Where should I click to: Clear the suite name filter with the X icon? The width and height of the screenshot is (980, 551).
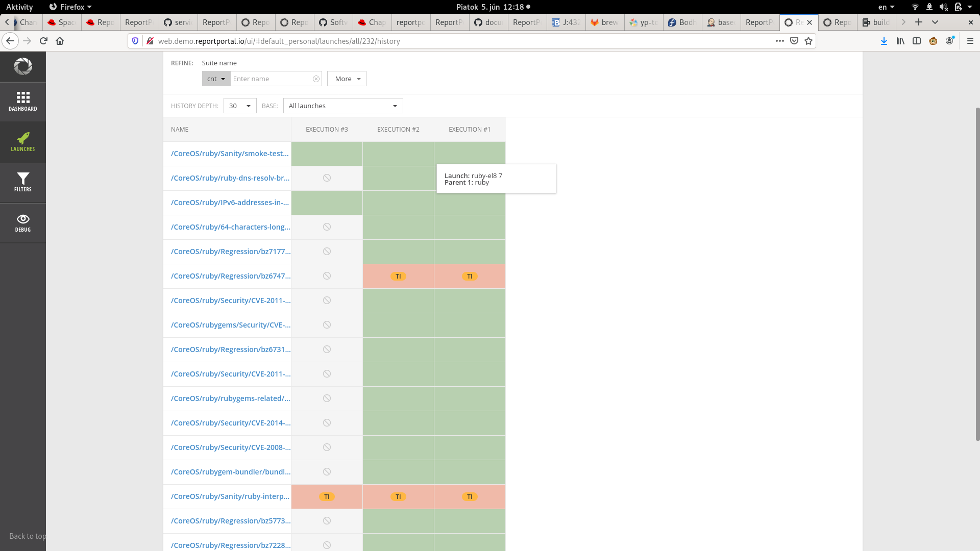coord(316,79)
